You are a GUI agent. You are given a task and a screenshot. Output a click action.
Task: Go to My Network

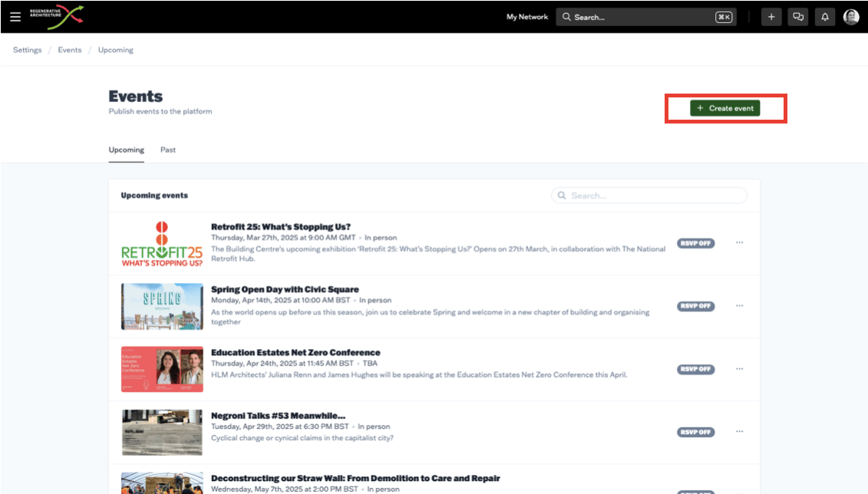[527, 17]
